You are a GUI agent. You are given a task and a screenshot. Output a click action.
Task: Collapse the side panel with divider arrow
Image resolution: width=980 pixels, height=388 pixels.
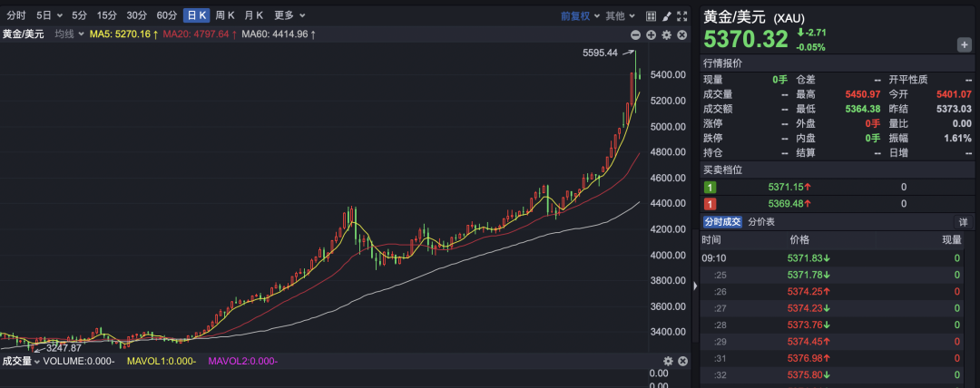[x=695, y=286]
